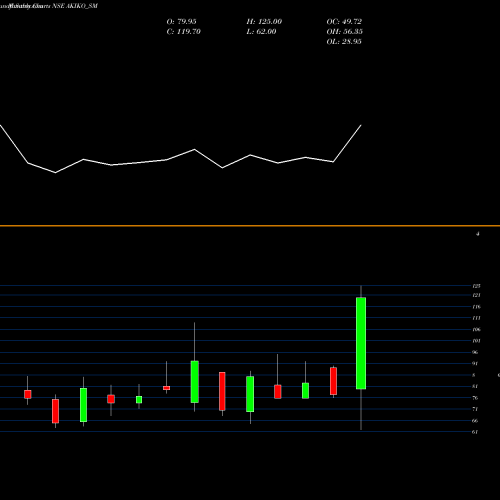Click the 125 price axis label

point(476,286)
